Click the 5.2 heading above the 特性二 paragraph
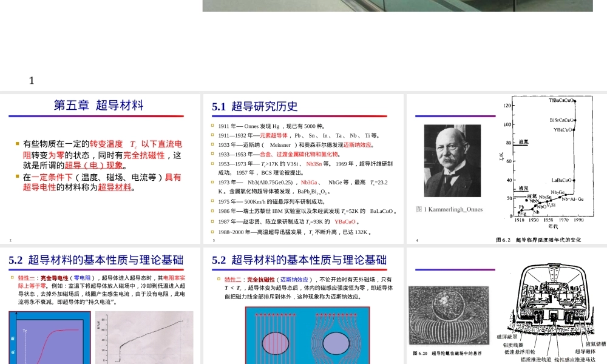 [x=299, y=260]
